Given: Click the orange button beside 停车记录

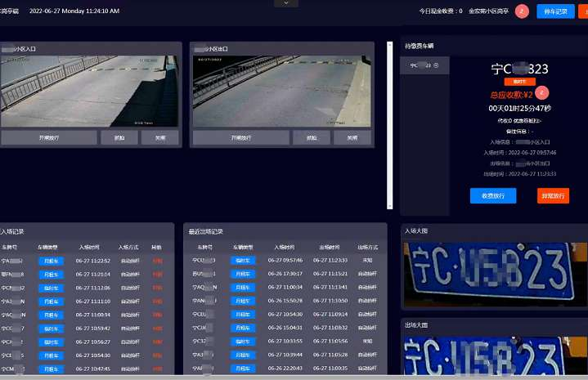Looking at the screenshot, I should (x=582, y=11).
